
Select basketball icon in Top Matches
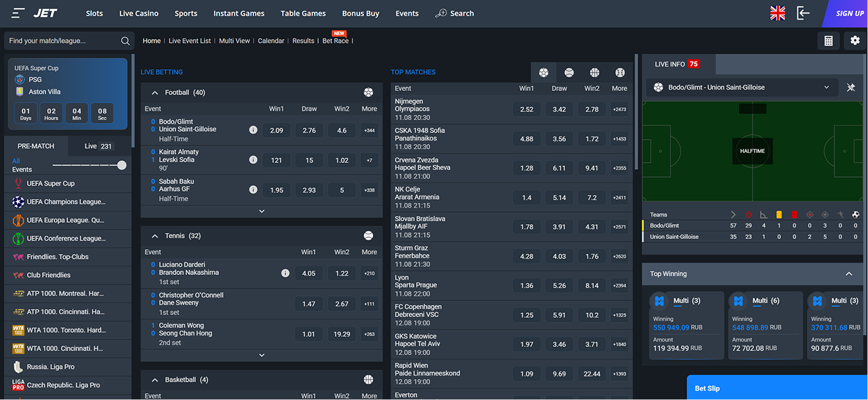click(595, 72)
